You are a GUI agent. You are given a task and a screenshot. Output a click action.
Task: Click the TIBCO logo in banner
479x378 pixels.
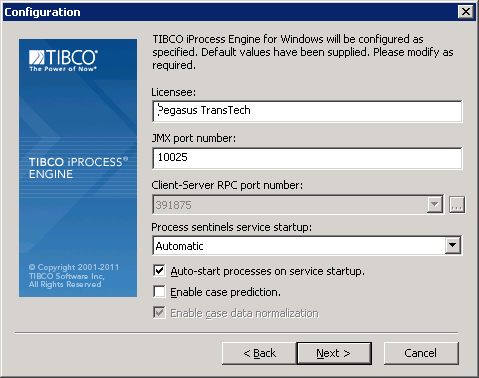tap(63, 60)
